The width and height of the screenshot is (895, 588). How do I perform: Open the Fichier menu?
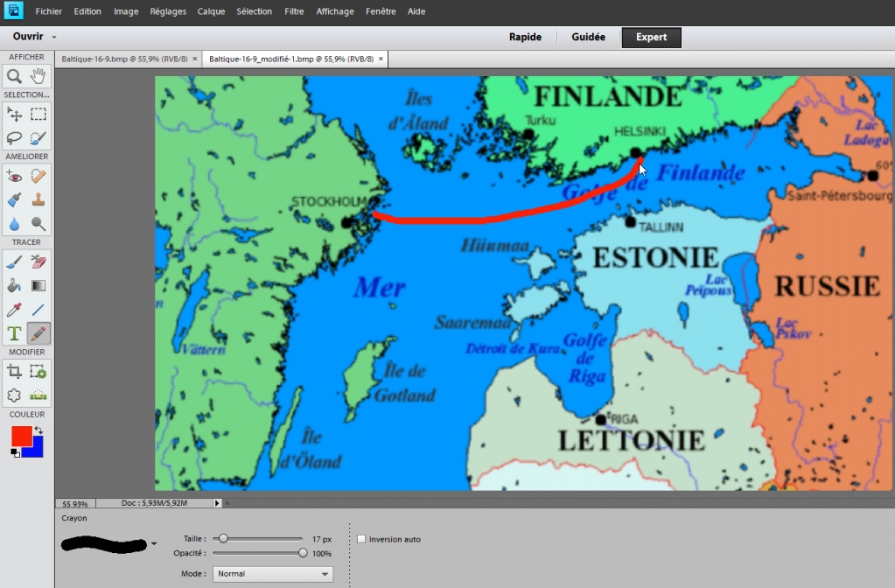click(x=48, y=11)
